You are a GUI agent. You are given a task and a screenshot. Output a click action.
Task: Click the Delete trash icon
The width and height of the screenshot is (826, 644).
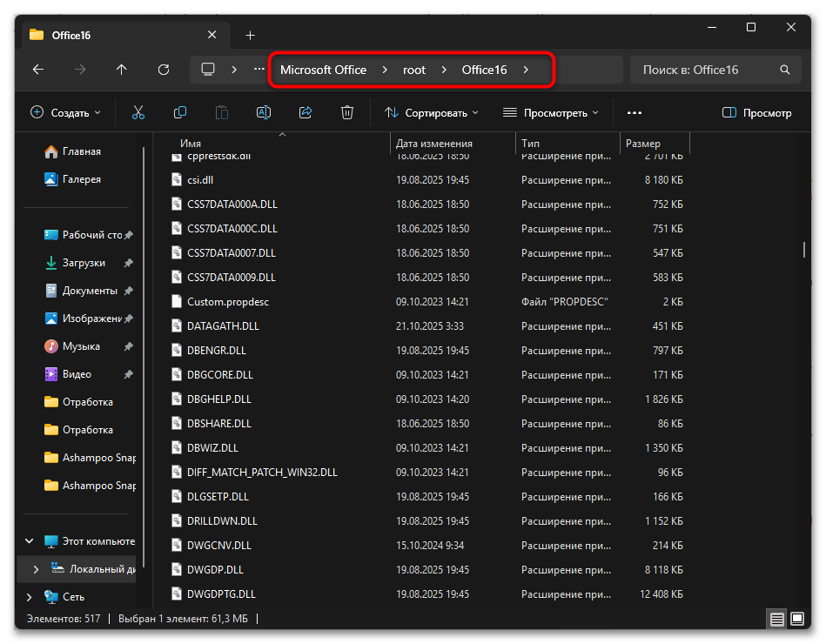tap(347, 112)
